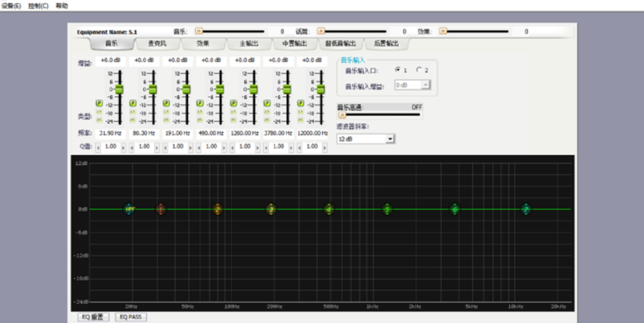
Task: Toggle P type on 191.00 Hz band
Action: [166, 103]
